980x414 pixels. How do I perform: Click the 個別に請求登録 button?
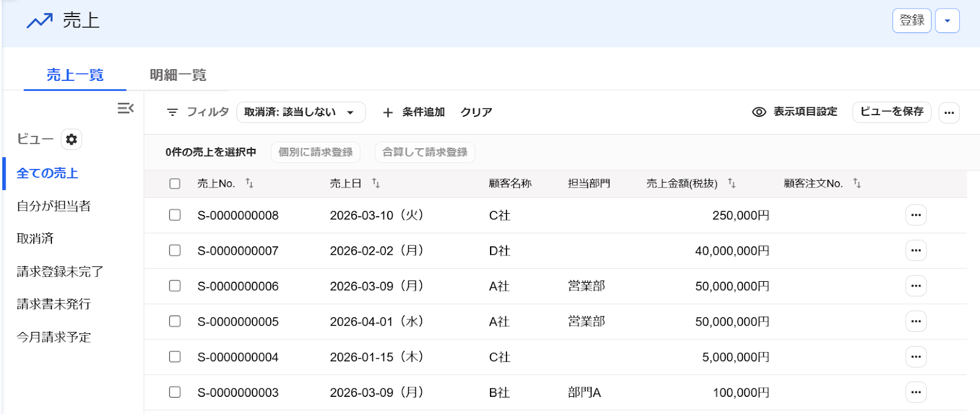[x=315, y=152]
